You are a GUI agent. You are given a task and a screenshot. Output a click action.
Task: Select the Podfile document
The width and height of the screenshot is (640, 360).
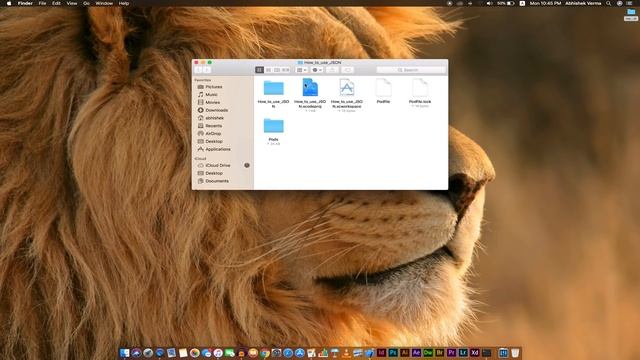coord(383,88)
